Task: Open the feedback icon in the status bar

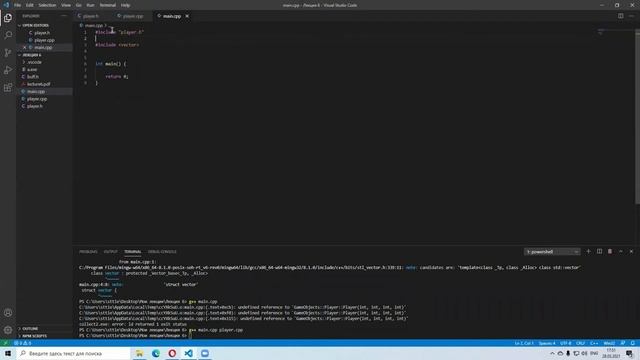Action: [623, 343]
